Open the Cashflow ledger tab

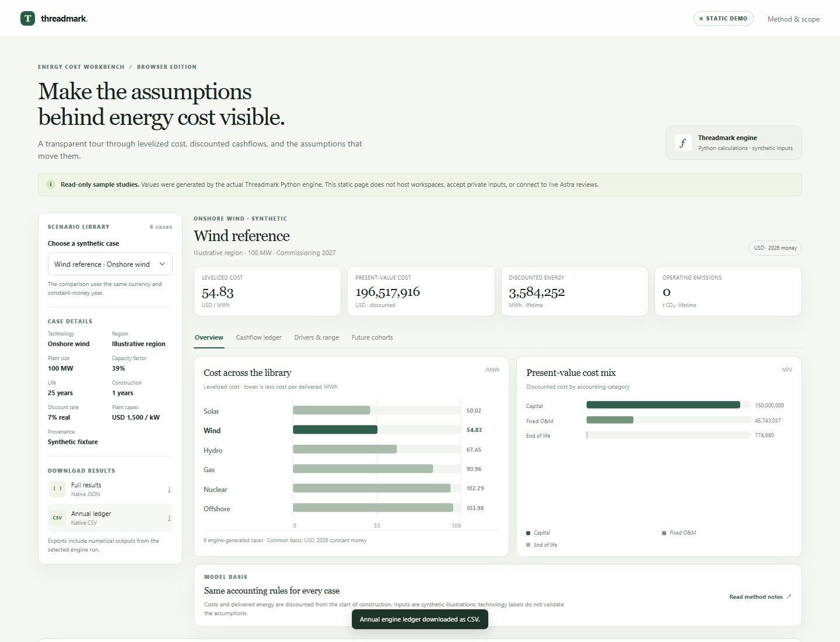tap(258, 338)
